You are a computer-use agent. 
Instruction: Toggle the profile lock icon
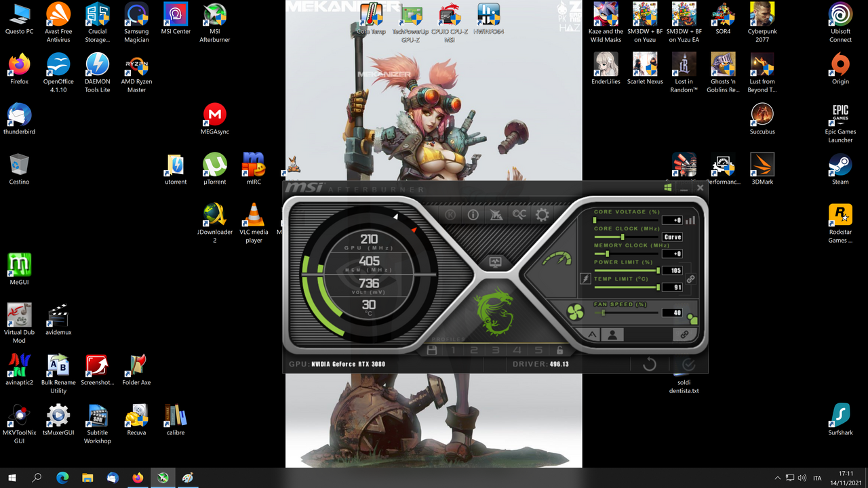tap(559, 350)
